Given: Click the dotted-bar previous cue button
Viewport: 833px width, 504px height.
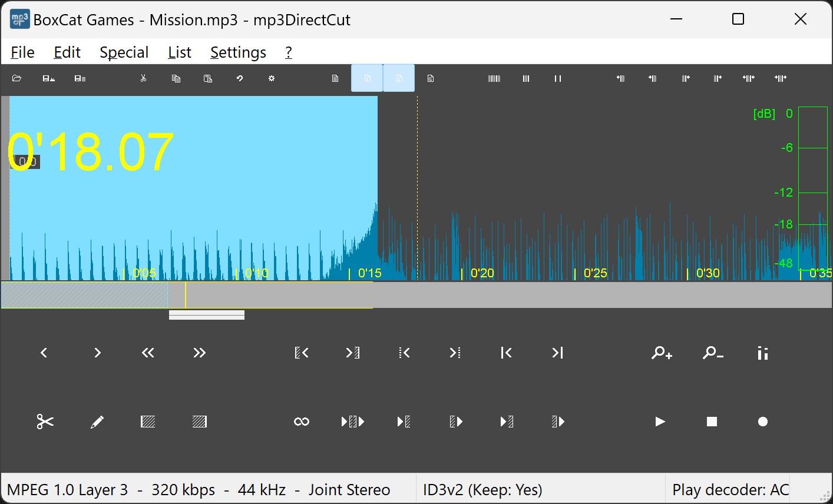Looking at the screenshot, I should tap(404, 353).
